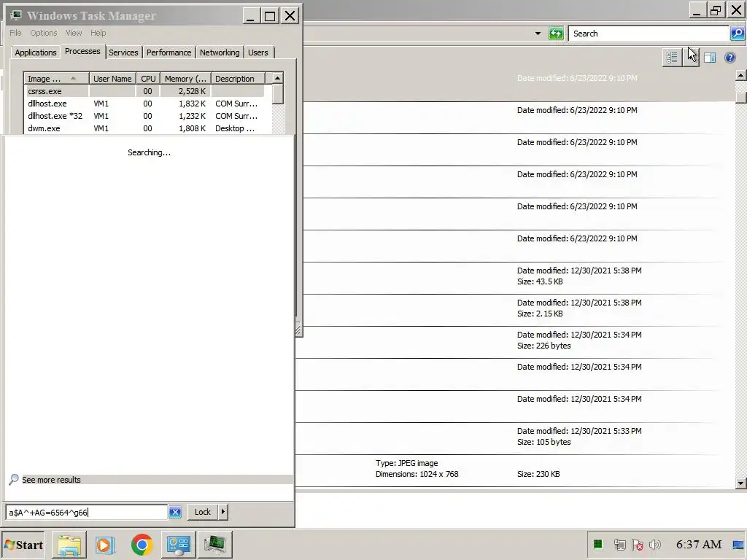Switch to the Applications tab
Image resolution: width=747 pixels, height=560 pixels.
[35, 52]
